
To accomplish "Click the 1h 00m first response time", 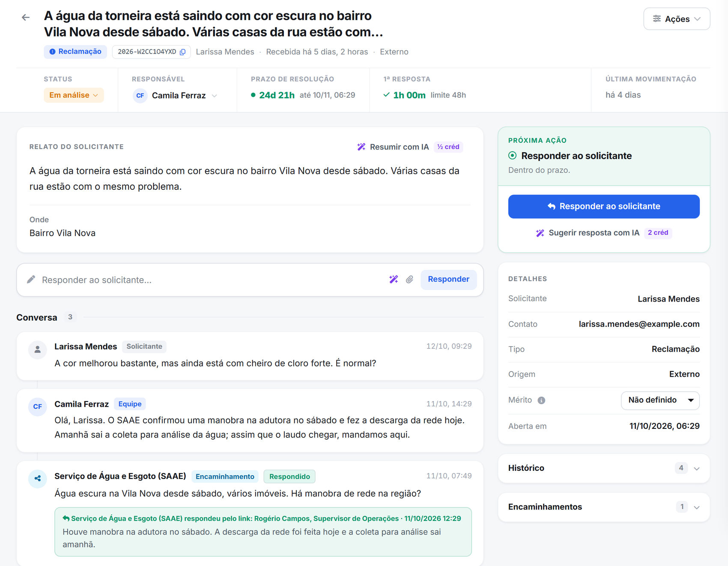I will click(x=409, y=95).
